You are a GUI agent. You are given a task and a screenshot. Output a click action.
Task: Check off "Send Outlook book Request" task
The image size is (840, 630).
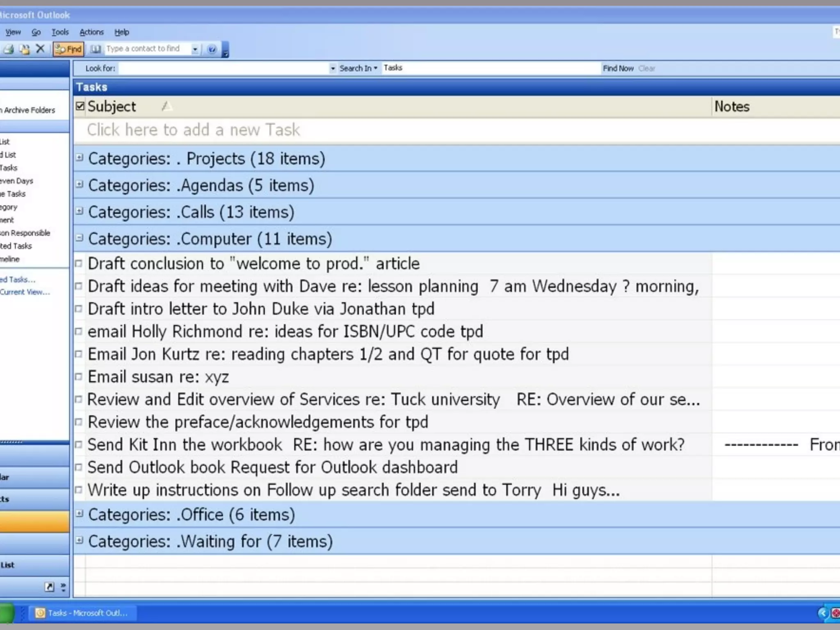[x=79, y=467]
